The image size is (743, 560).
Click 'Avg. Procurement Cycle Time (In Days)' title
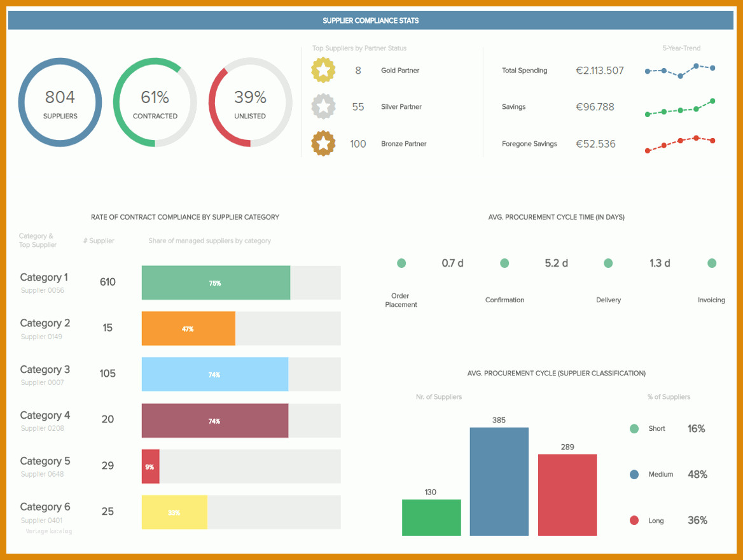[x=557, y=217]
